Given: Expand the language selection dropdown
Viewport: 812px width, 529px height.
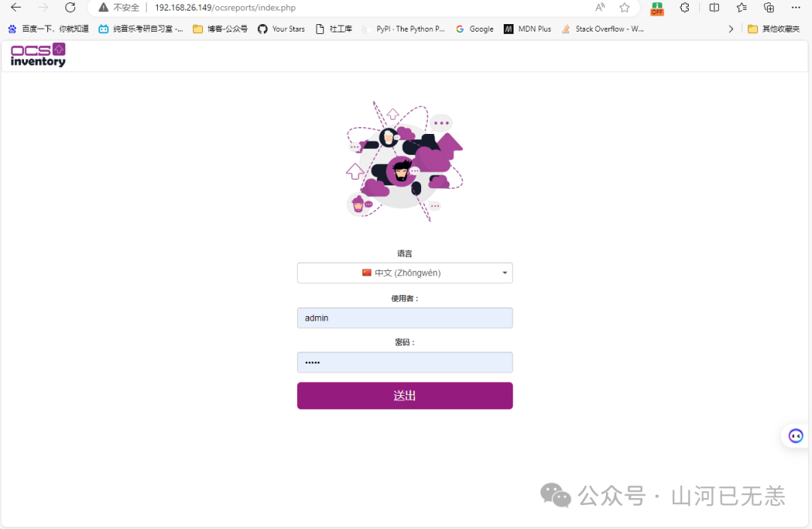Looking at the screenshot, I should click(x=405, y=273).
